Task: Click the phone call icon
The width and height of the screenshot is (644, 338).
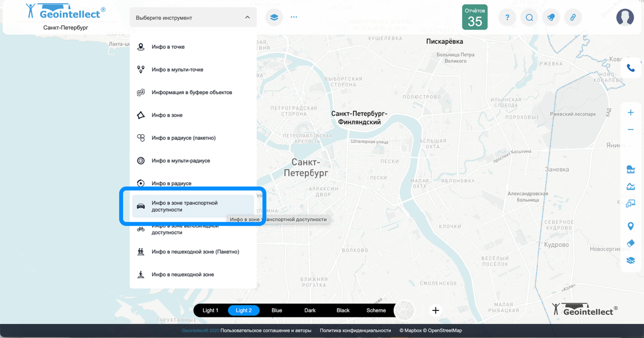Action: [630, 68]
